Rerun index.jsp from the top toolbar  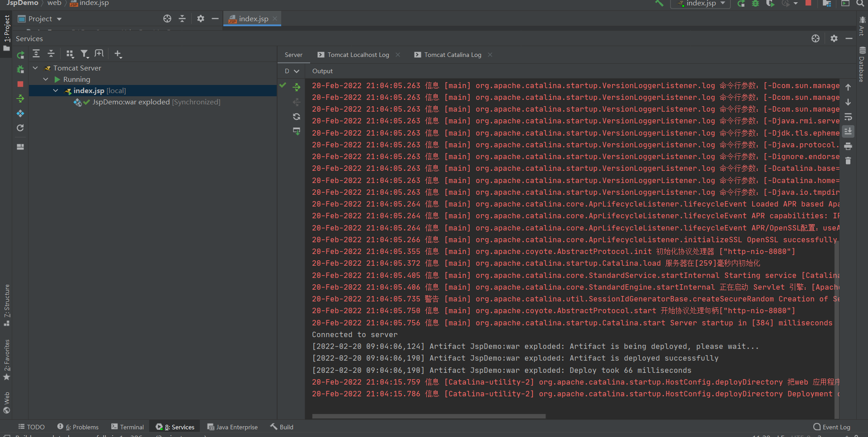point(741,4)
